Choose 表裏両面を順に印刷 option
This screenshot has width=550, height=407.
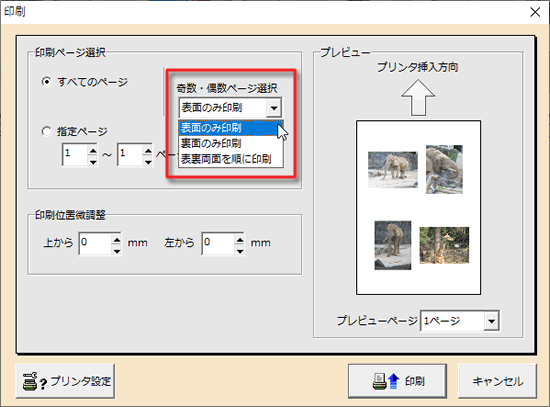231,159
